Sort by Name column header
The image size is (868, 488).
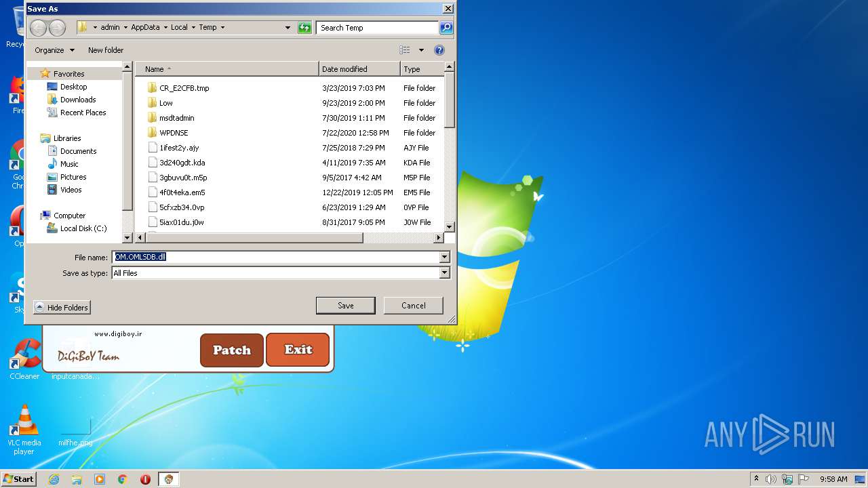227,69
